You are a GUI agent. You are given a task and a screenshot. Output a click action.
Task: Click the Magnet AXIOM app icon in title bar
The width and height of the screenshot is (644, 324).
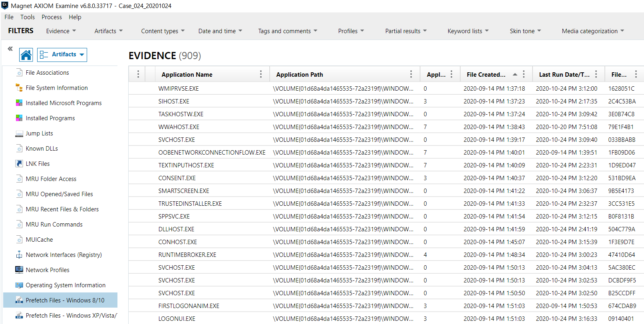tap(5, 6)
